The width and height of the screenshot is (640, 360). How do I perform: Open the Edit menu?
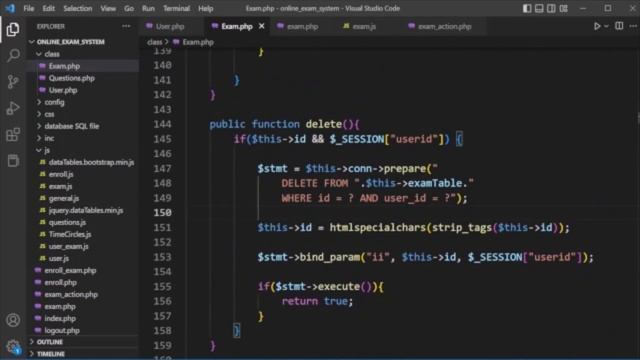[49, 8]
